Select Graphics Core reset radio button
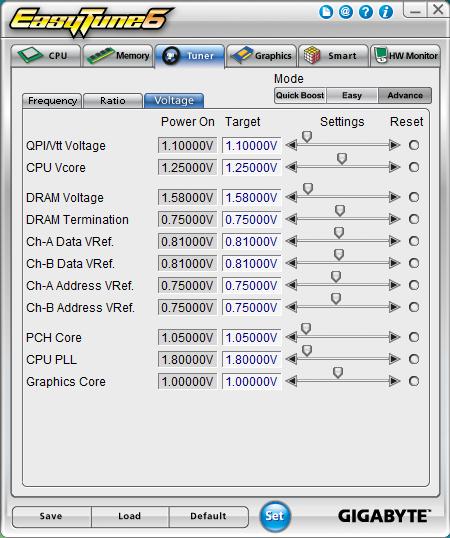Viewport: 450px width, 538px height. click(414, 381)
